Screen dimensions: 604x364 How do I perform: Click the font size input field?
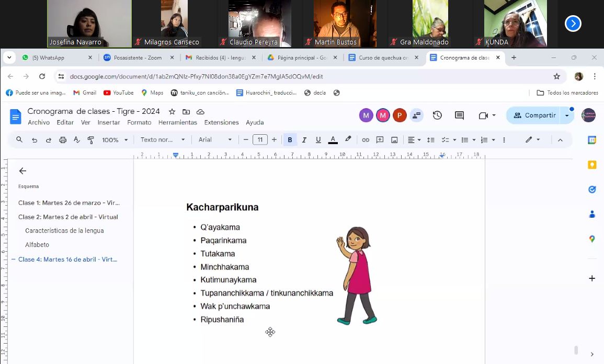260,140
